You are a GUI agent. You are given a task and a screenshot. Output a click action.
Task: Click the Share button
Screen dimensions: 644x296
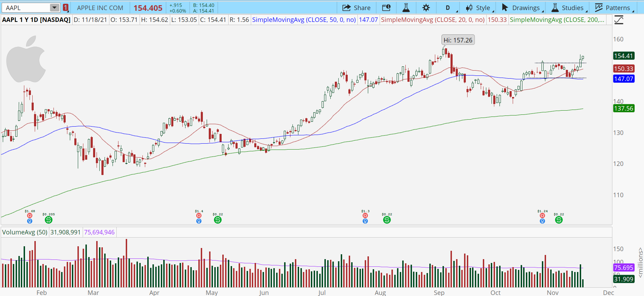(356, 8)
